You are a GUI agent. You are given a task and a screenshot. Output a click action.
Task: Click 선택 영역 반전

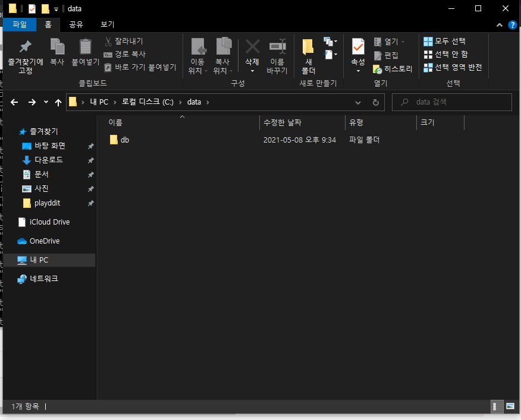point(453,67)
